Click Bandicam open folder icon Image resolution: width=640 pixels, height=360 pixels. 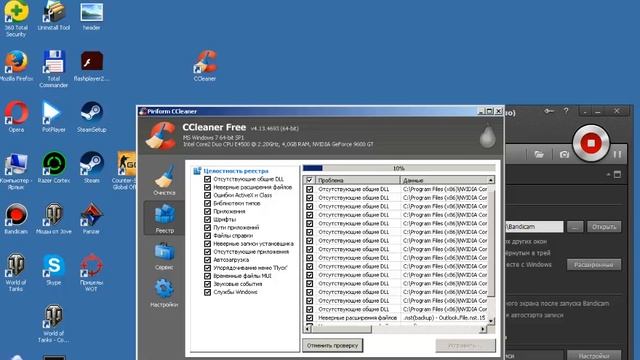click(539, 154)
